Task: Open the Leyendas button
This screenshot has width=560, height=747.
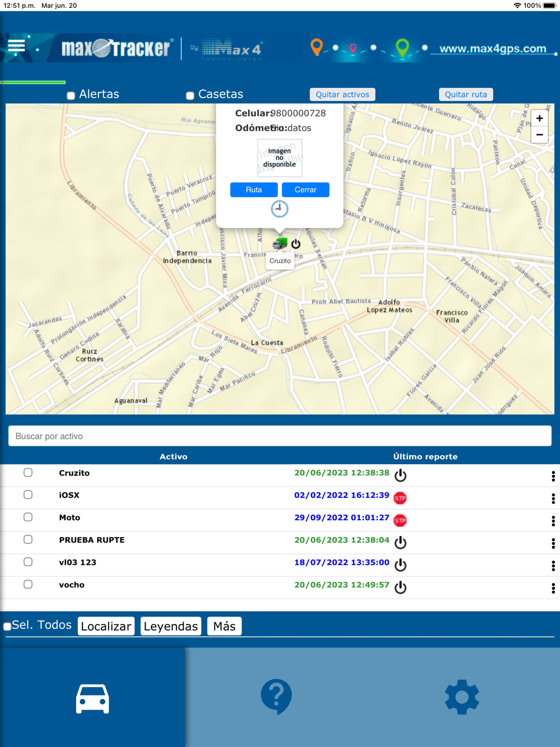Action: (x=171, y=626)
